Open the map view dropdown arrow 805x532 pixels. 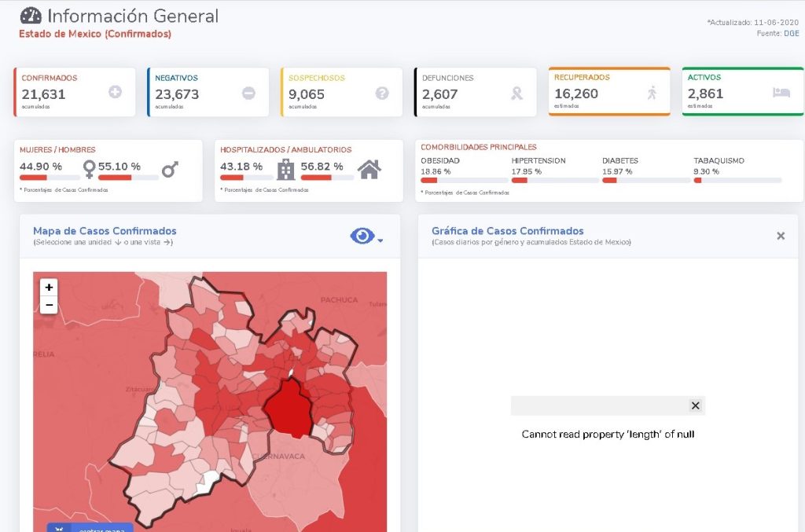coord(380,240)
